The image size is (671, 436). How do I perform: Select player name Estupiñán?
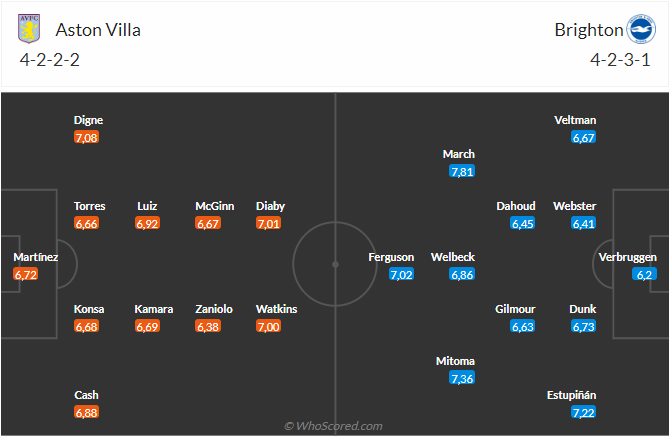pyautogui.click(x=572, y=395)
